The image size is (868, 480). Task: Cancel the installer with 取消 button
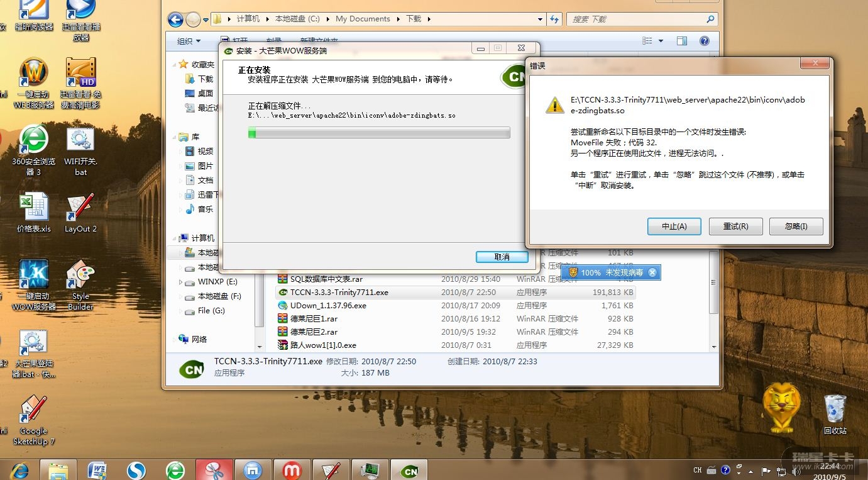point(502,257)
